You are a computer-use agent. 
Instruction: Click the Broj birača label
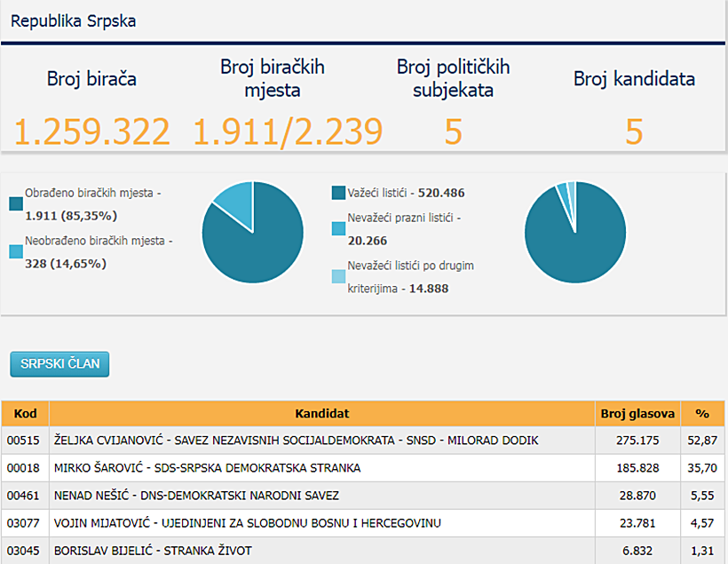[91, 78]
